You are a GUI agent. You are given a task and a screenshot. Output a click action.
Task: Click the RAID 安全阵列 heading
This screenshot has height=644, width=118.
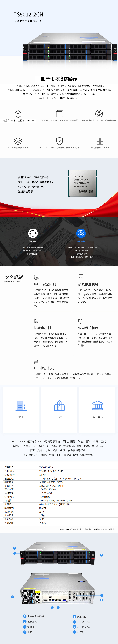45,284
